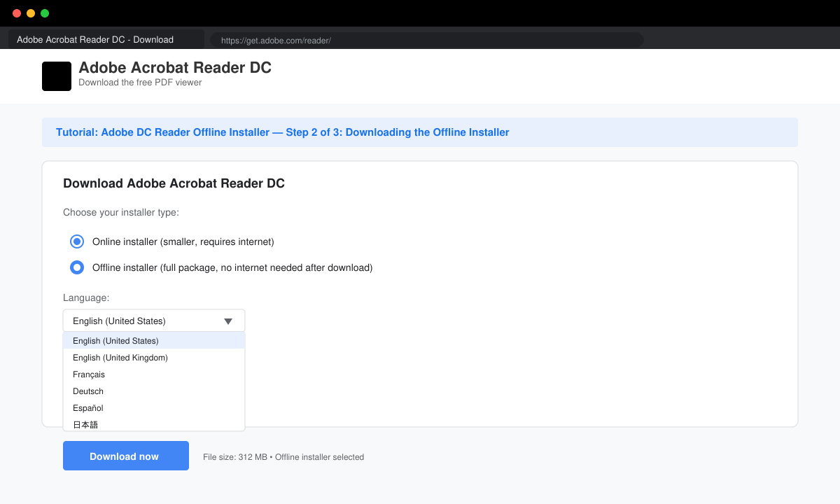The width and height of the screenshot is (840, 504).
Task: Click the red close window button
Action: click(17, 13)
